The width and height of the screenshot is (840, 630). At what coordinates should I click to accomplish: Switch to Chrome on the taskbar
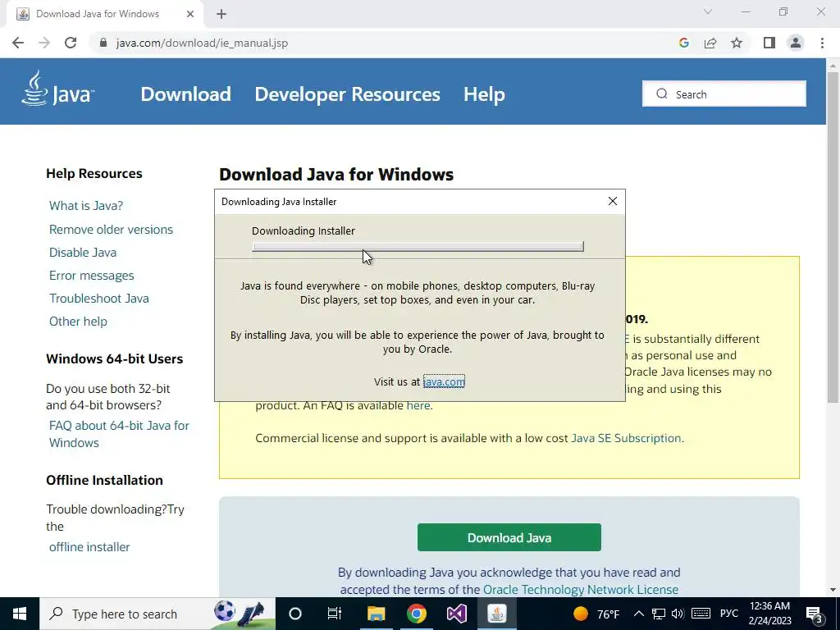416,614
